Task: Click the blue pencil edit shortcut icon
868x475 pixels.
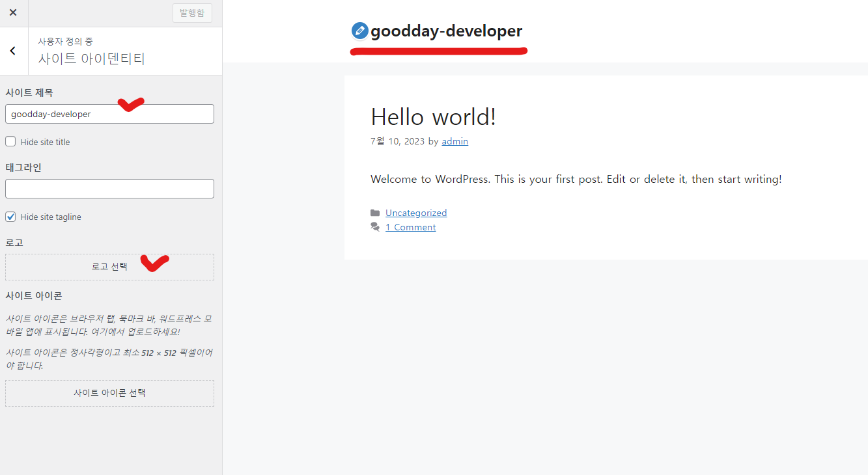Action: pos(359,31)
